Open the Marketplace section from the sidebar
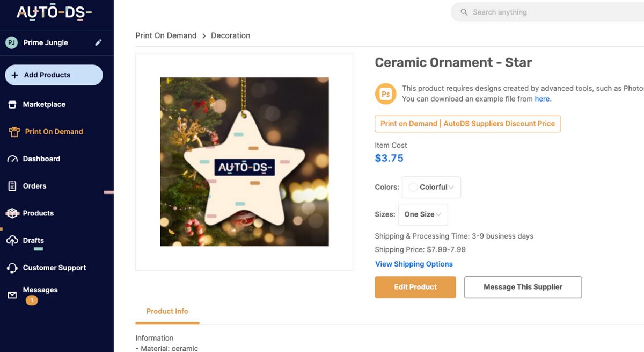 pyautogui.click(x=44, y=104)
